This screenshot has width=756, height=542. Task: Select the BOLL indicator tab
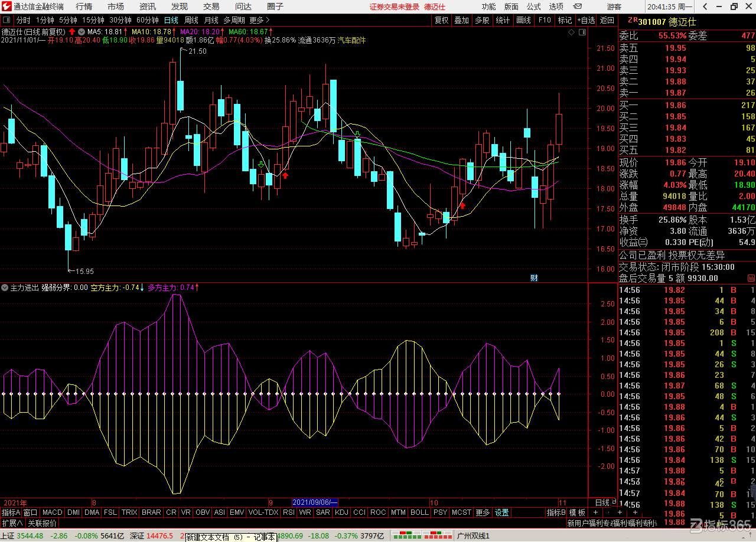[x=419, y=512]
